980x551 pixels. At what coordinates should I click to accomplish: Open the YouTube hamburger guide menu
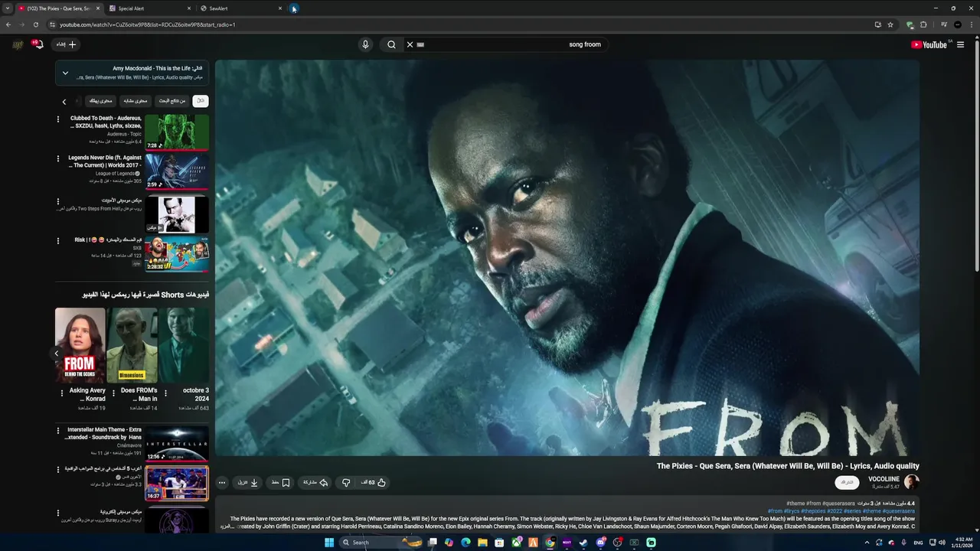coord(960,44)
